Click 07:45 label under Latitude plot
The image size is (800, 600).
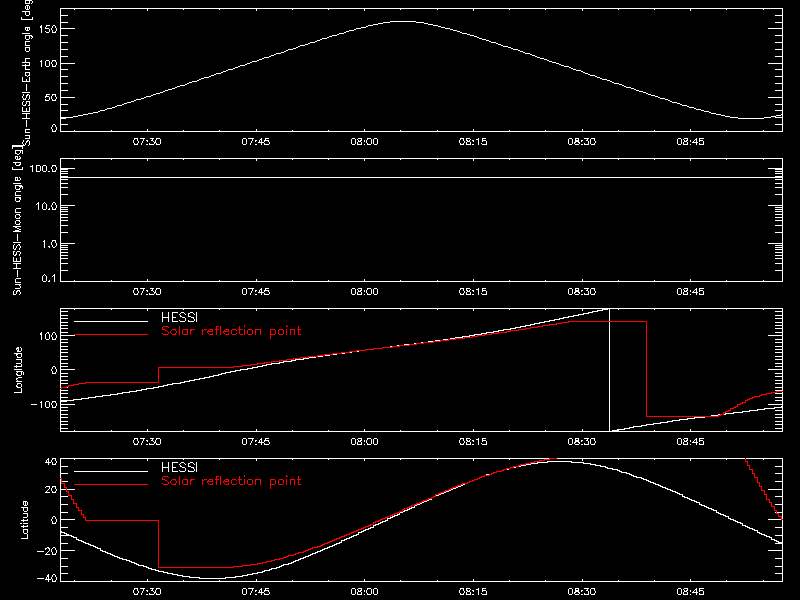256,592
